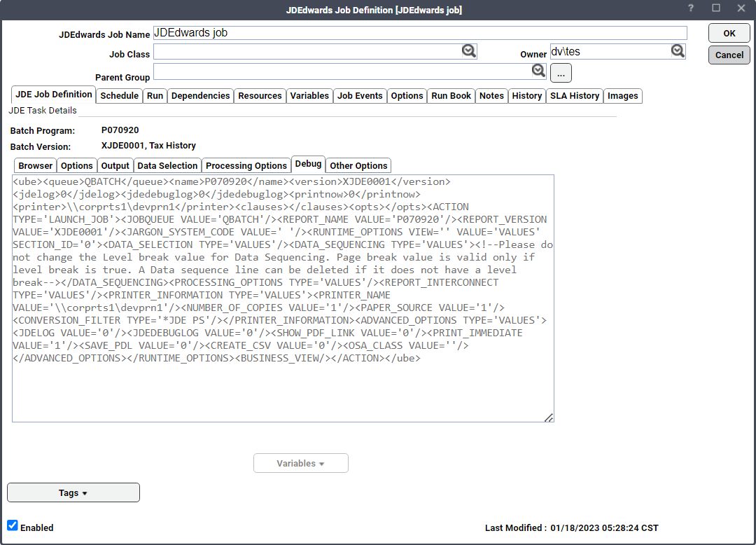Open the Other Options sub-tab
Image resolution: width=756 pixels, height=545 pixels.
(358, 165)
